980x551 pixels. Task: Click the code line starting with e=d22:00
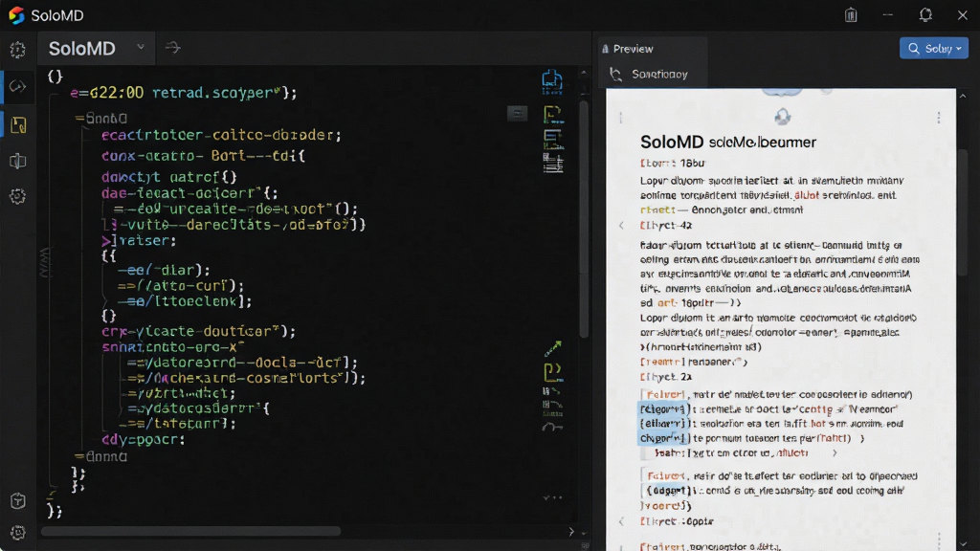(184, 93)
